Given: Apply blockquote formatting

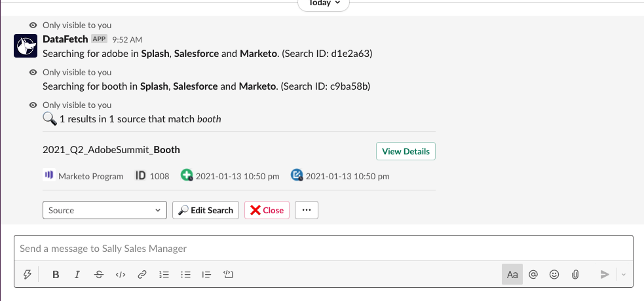Looking at the screenshot, I should point(207,275).
